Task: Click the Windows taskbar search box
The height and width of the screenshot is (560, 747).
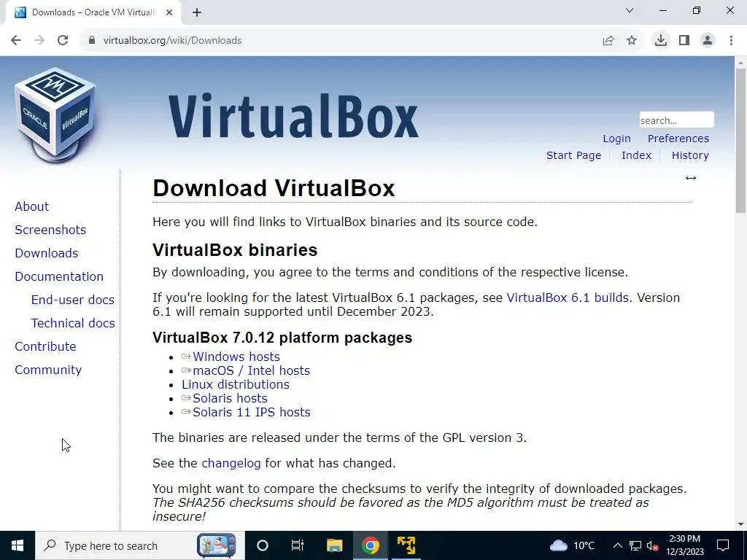Action: 140,545
